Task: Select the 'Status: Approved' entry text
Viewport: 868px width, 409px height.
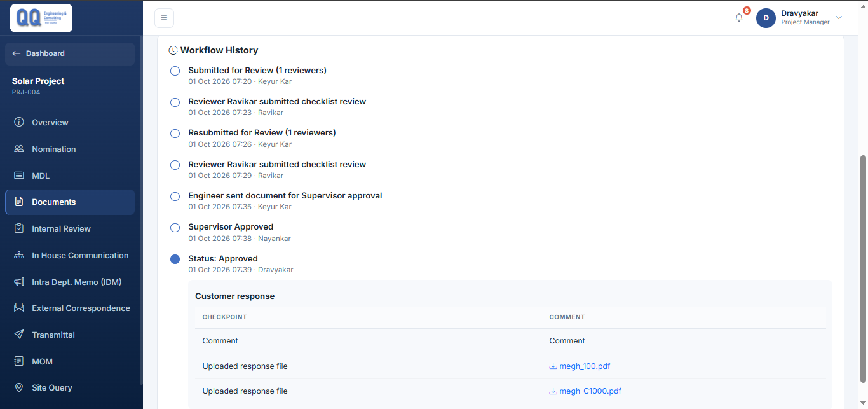Action: (223, 259)
